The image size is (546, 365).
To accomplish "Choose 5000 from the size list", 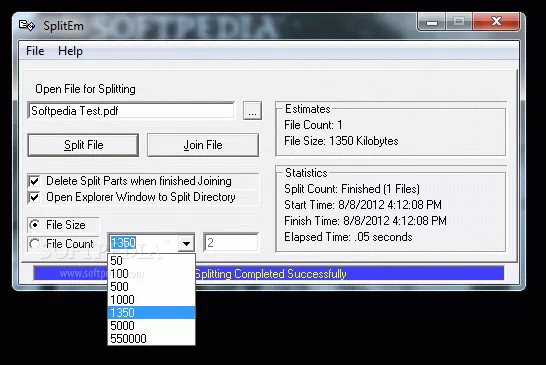I will [x=151, y=325].
